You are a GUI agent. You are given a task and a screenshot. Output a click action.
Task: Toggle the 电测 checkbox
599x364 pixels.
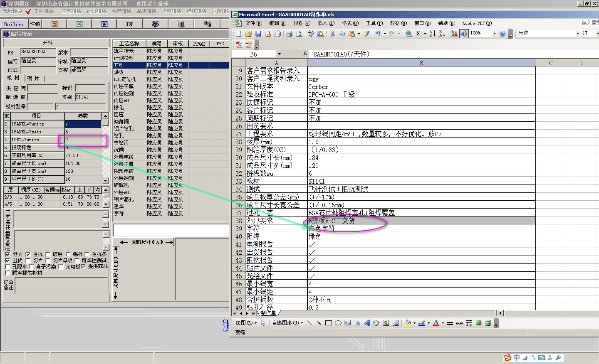click(7, 254)
